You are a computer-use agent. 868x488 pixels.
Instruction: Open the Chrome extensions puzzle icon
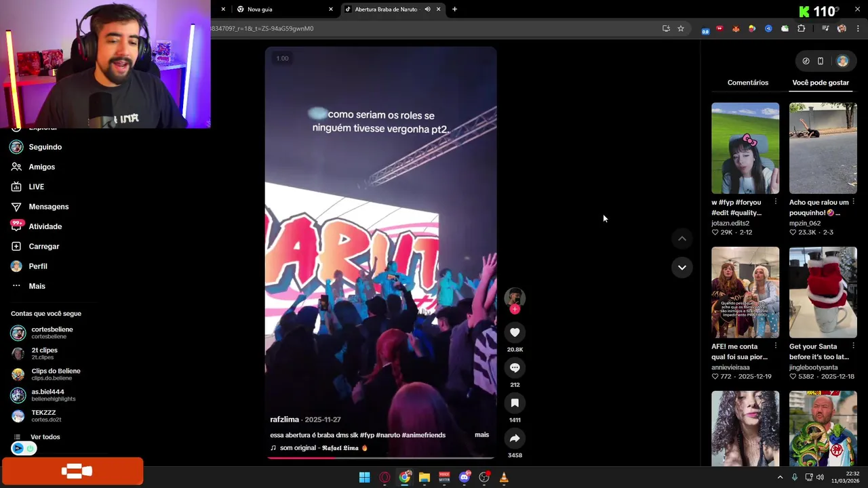801,28
